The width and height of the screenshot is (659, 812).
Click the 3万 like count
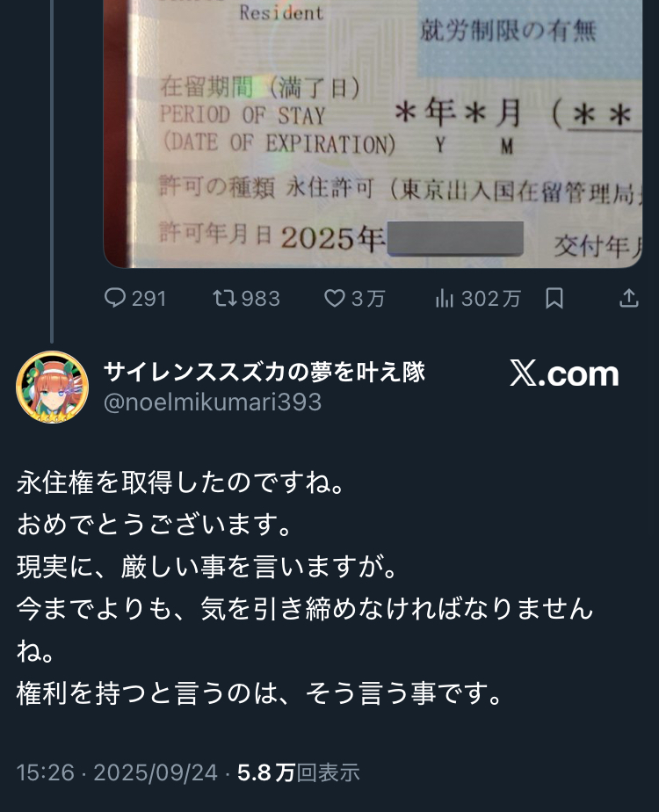pyautogui.click(x=368, y=299)
